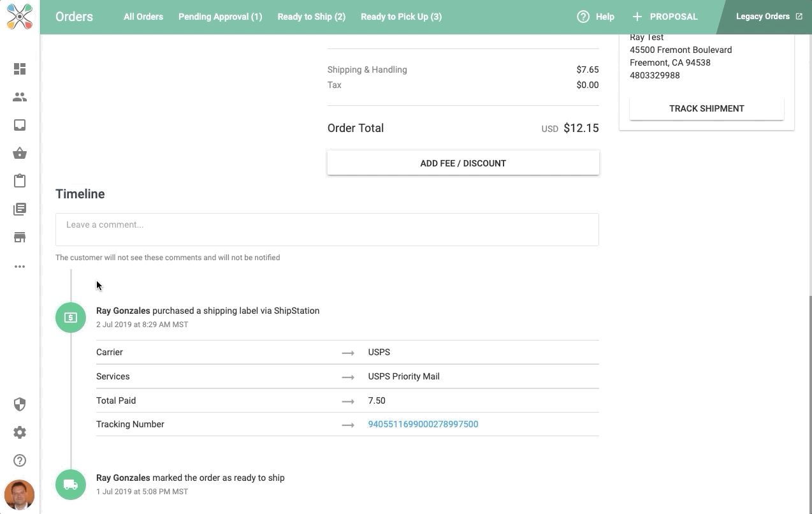
Task: Open the reports pages icon
Action: [20, 209]
